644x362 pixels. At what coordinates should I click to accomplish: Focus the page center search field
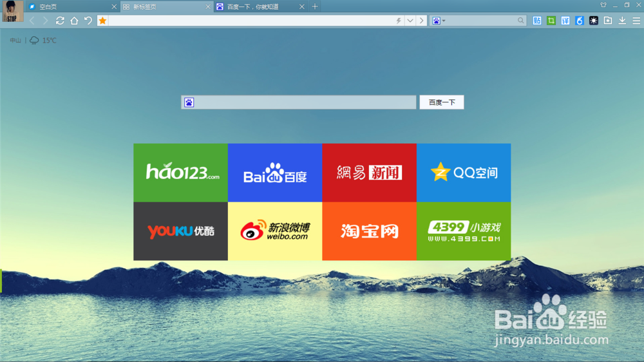point(299,102)
